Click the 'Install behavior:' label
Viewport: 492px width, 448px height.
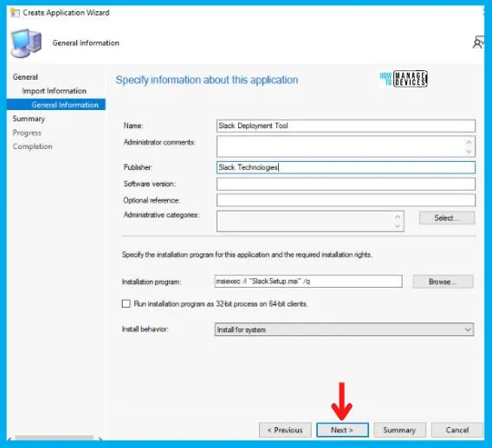[x=145, y=329]
